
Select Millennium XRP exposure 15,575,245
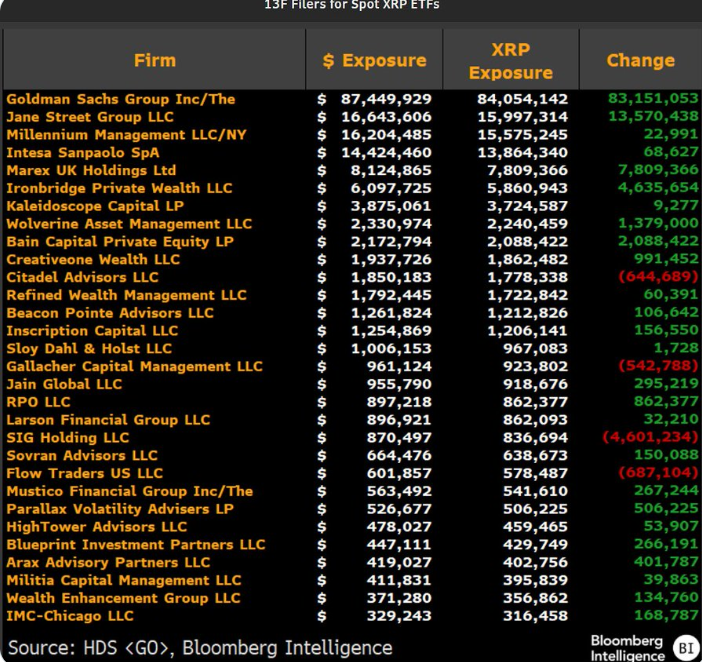pyautogui.click(x=522, y=135)
